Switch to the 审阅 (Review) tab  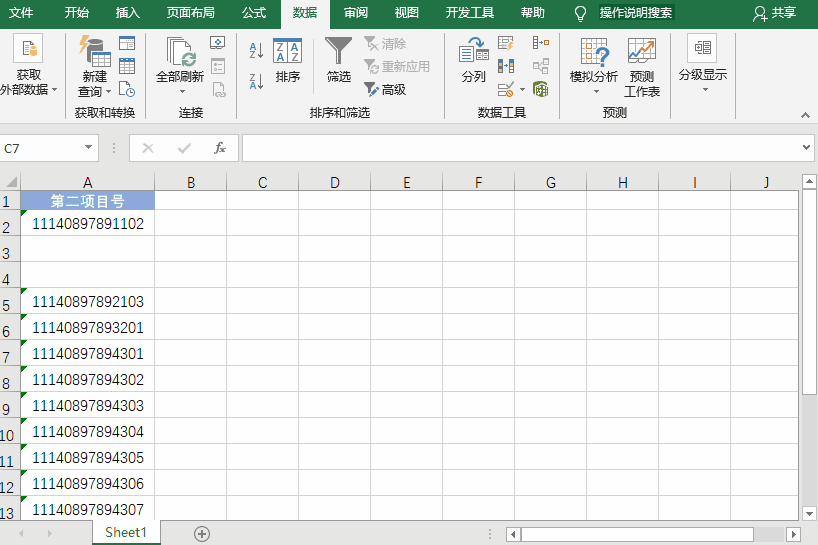click(x=356, y=13)
